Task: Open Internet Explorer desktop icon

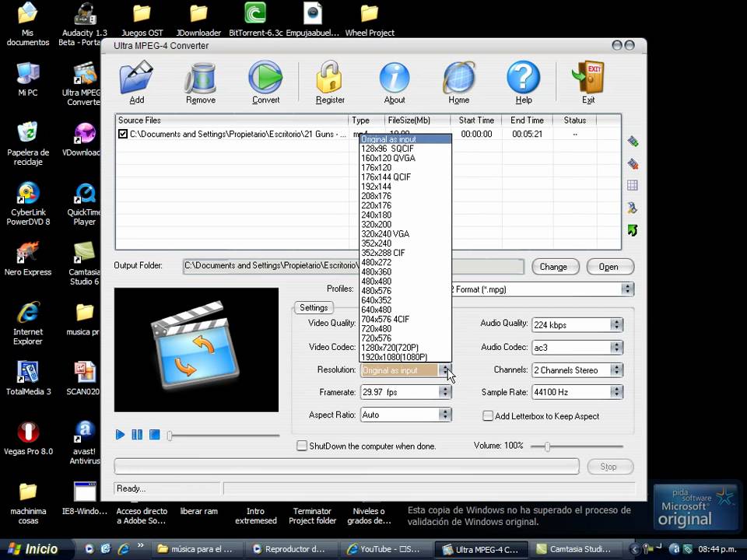Action: pyautogui.click(x=28, y=313)
